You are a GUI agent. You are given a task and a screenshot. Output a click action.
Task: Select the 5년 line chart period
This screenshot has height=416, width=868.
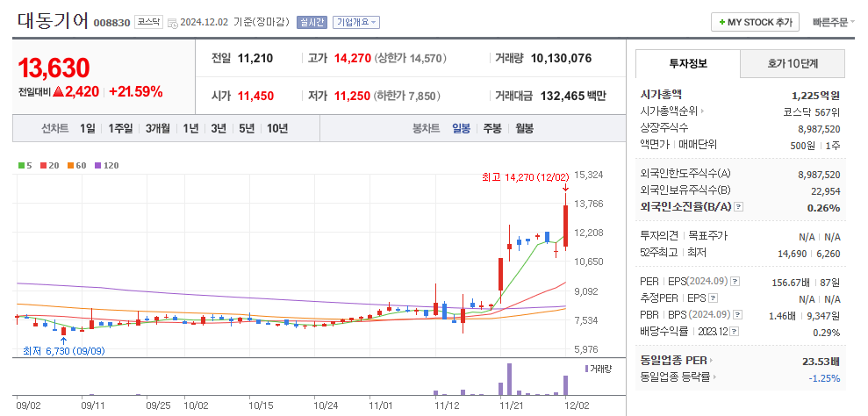click(247, 128)
